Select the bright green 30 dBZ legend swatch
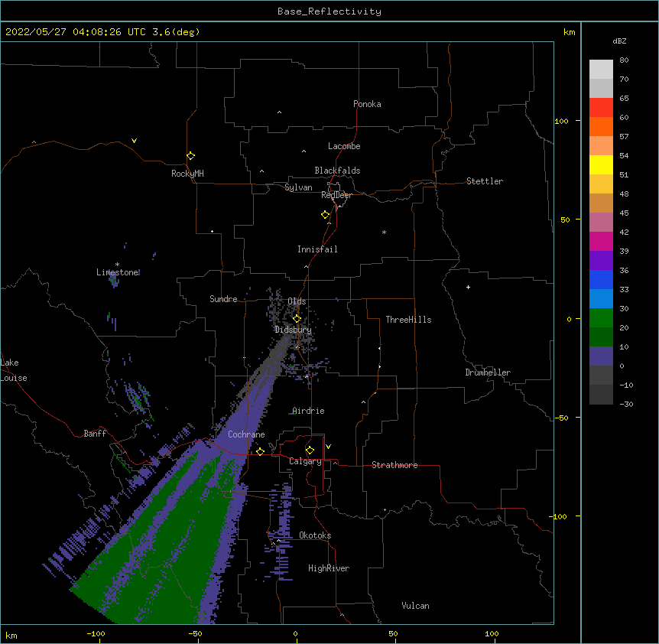This screenshot has width=659, height=644. pyautogui.click(x=601, y=318)
